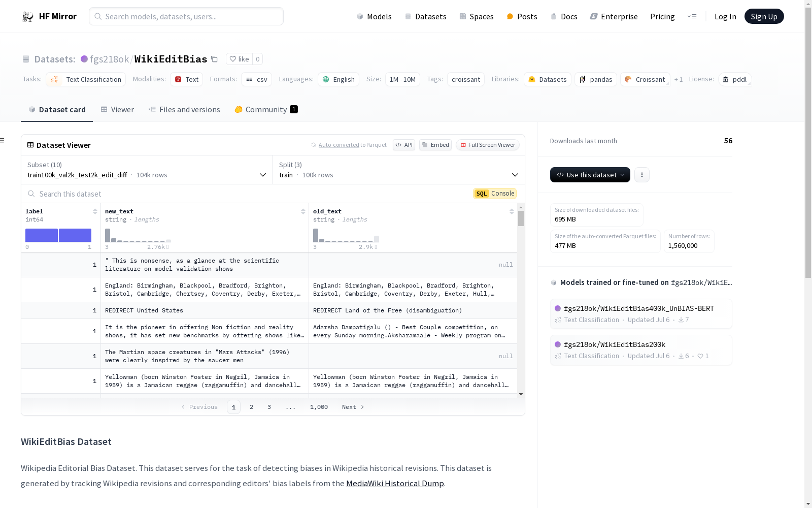
Task: Follow the MediaWiki Historical Dump link
Action: (395, 484)
